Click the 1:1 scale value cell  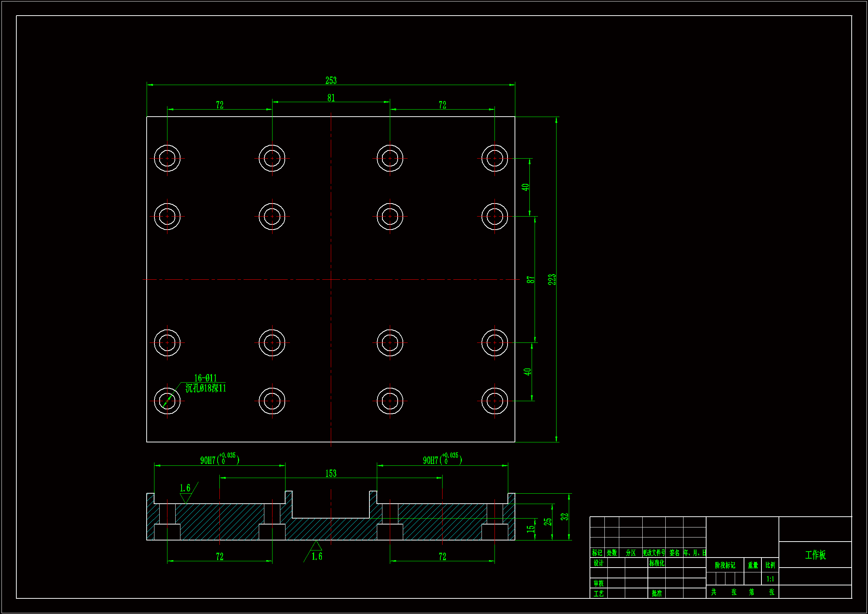tap(770, 579)
